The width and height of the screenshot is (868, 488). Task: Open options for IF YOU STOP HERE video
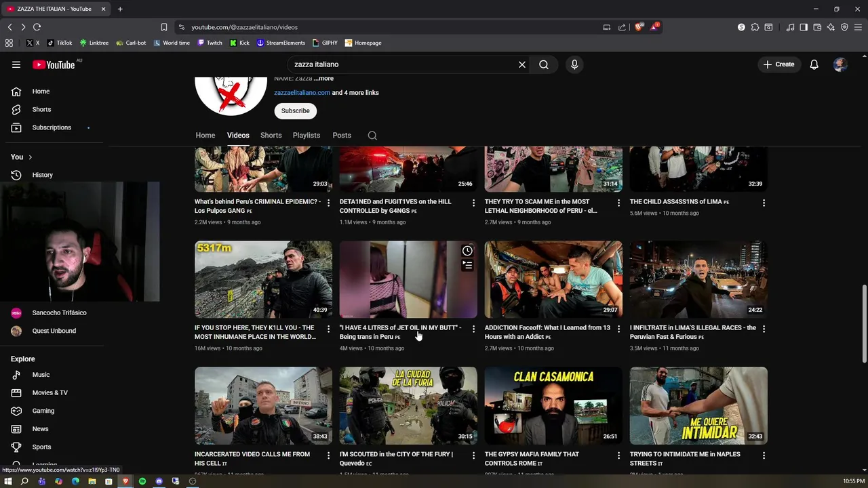(328, 329)
